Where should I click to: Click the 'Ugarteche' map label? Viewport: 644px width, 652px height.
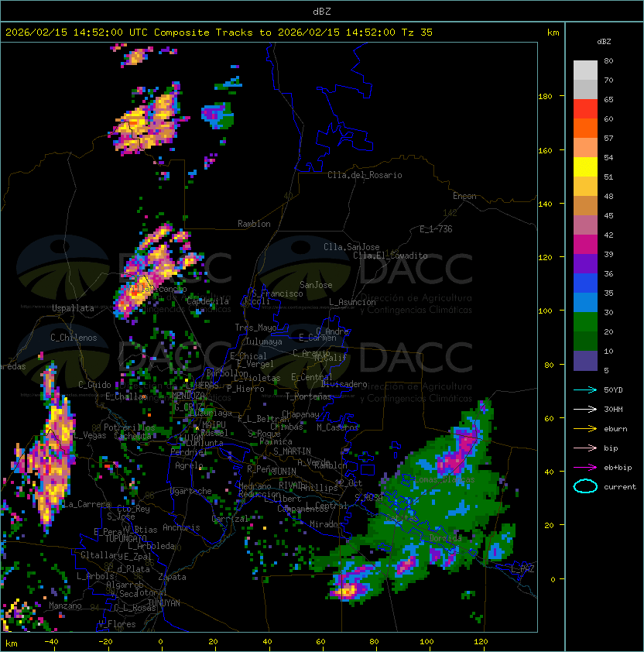click(x=191, y=491)
